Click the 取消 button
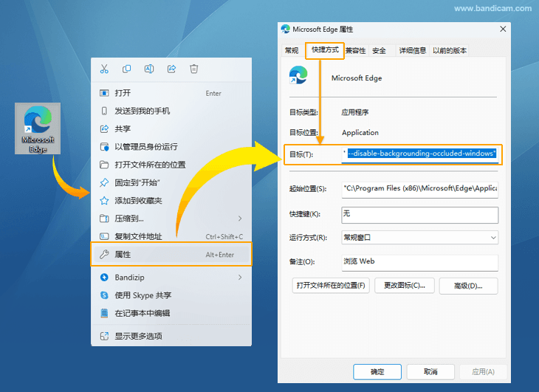 point(430,372)
